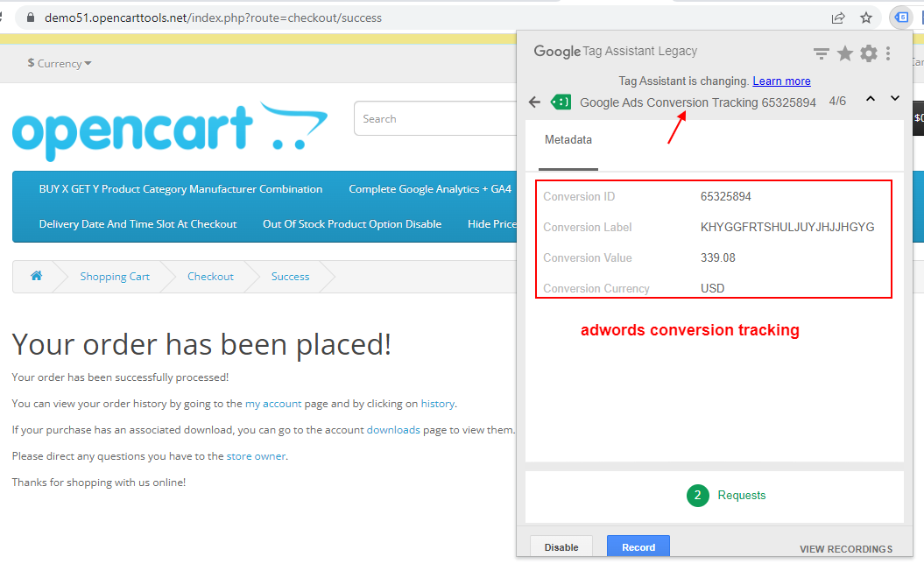This screenshot has width=924, height=585.
Task: Click the Tag Assistant favorite star icon
Action: (845, 53)
